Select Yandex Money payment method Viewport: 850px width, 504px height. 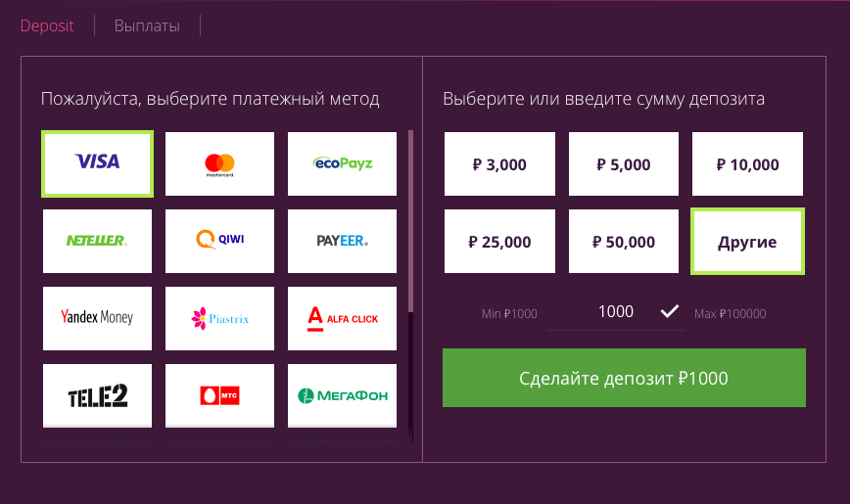(x=98, y=317)
